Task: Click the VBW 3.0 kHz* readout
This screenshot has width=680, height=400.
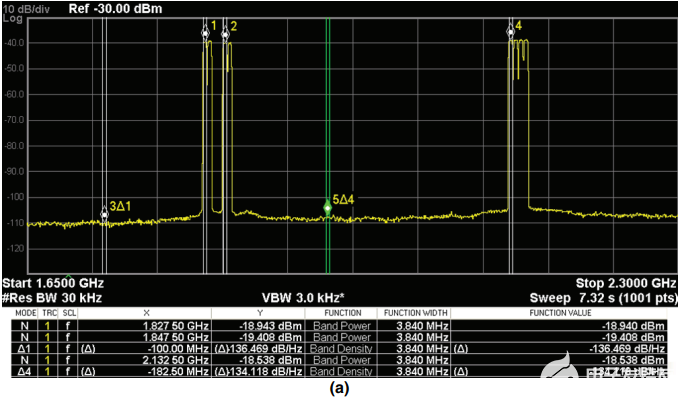Action: 303,298
